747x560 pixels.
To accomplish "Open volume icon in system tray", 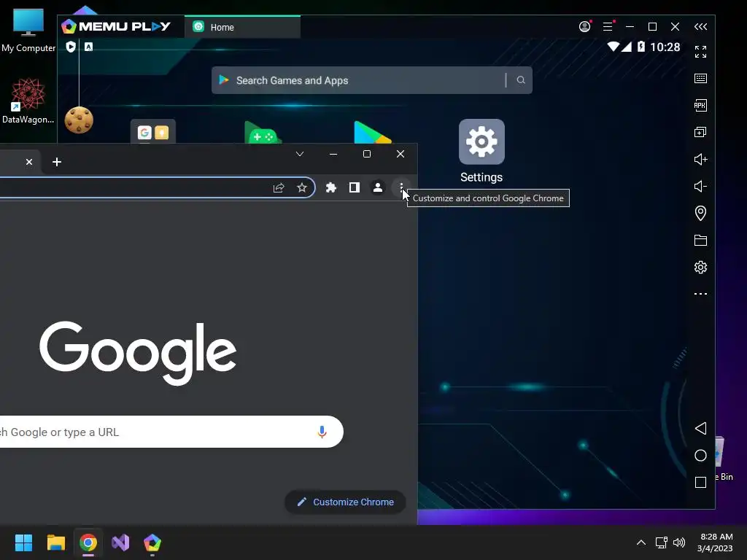I will (679, 542).
